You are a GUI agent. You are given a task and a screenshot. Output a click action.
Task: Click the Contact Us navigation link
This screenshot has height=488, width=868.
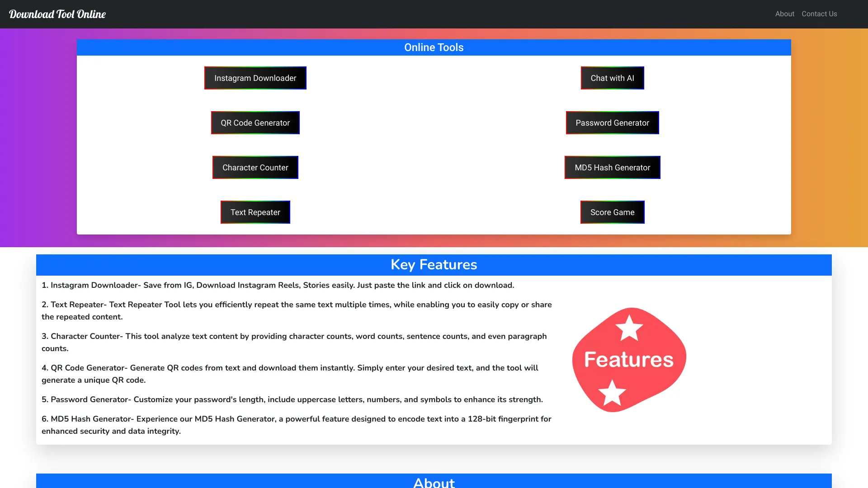819,14
